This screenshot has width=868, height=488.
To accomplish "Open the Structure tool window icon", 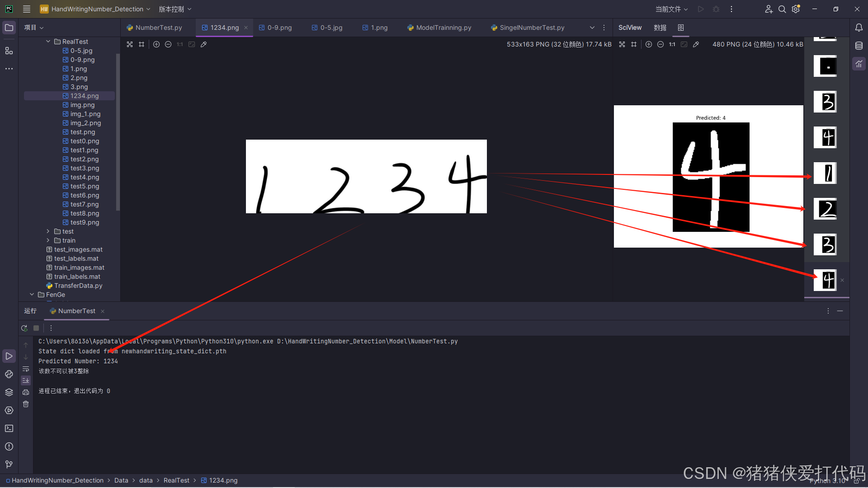I will pos(9,51).
